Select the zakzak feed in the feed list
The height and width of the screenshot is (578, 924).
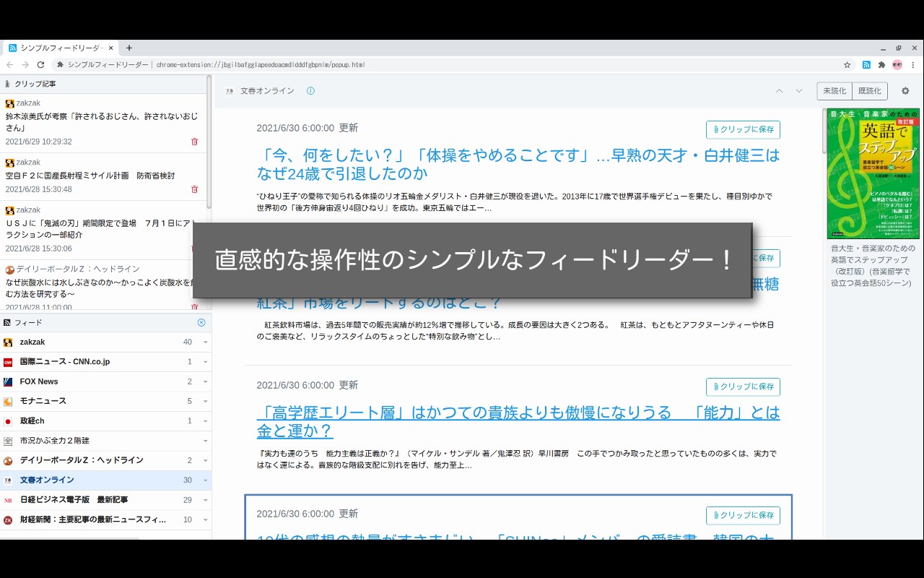105,342
